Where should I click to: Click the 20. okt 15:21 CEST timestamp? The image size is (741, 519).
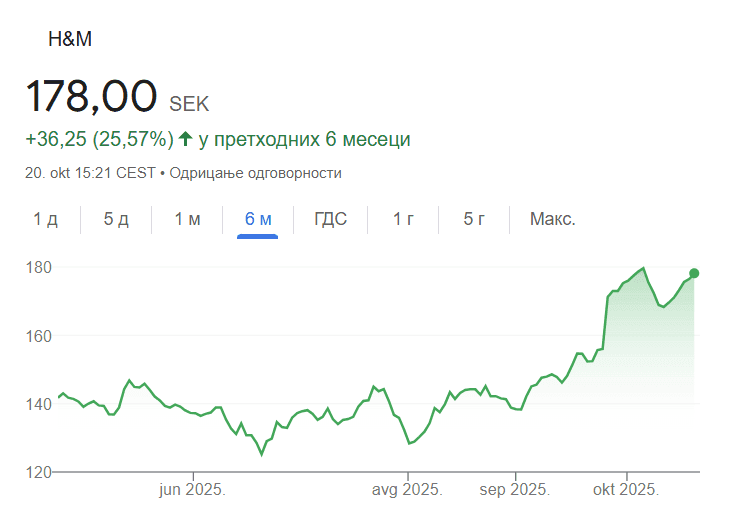pyautogui.click(x=90, y=173)
